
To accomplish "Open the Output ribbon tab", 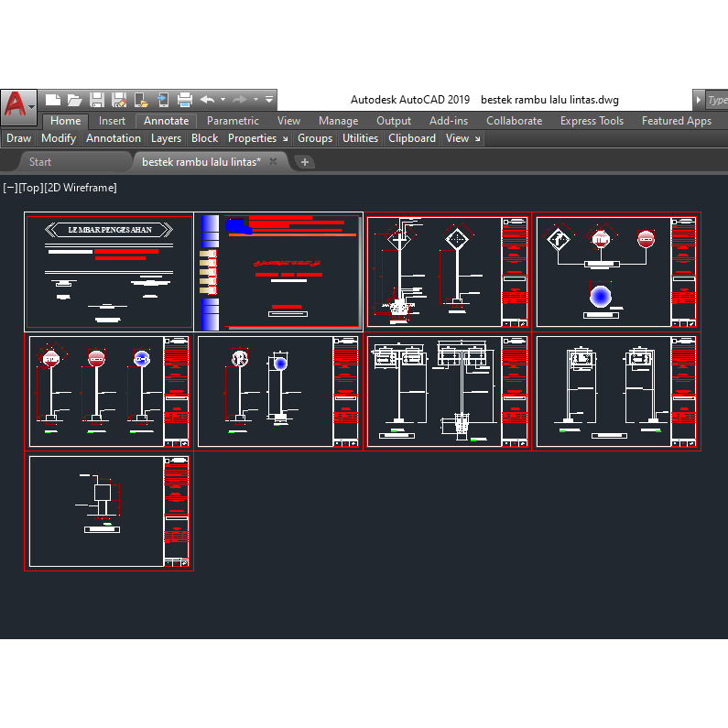I will point(394,121).
